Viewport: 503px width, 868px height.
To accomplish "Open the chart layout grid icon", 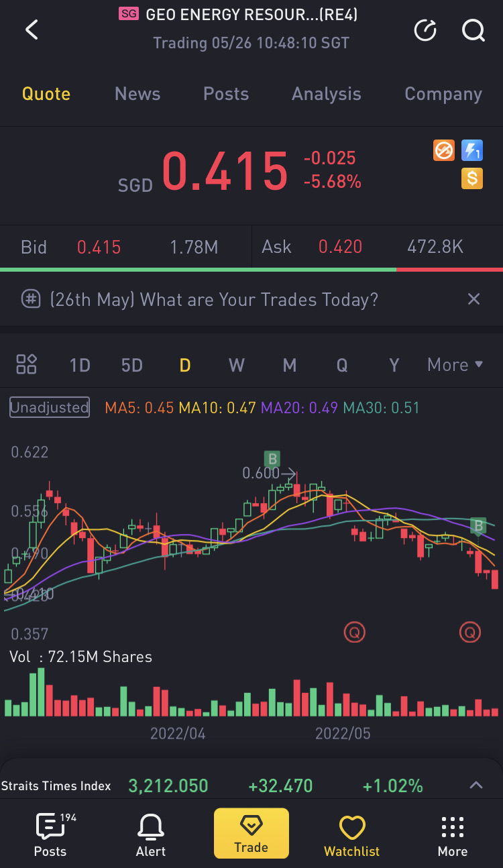I will point(26,364).
